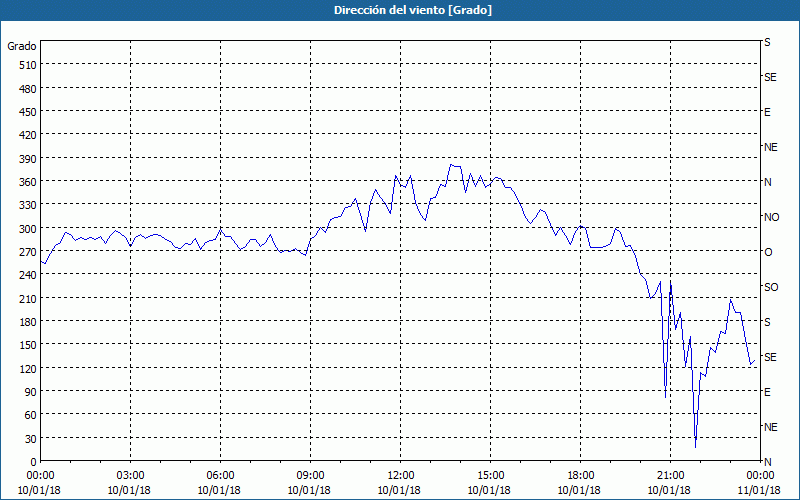Select the "NO" compass label on right axis

(x=771, y=217)
